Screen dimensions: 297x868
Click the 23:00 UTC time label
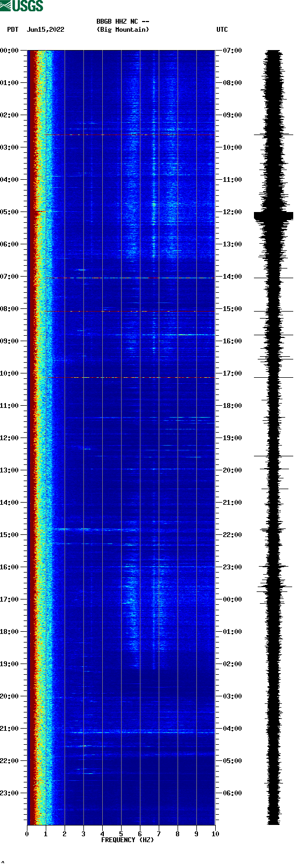pos(232,567)
